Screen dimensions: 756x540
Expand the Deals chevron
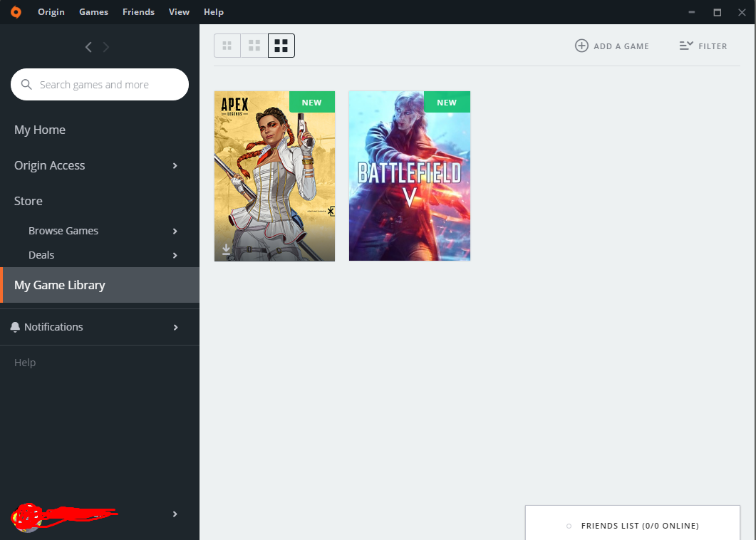pyautogui.click(x=175, y=256)
